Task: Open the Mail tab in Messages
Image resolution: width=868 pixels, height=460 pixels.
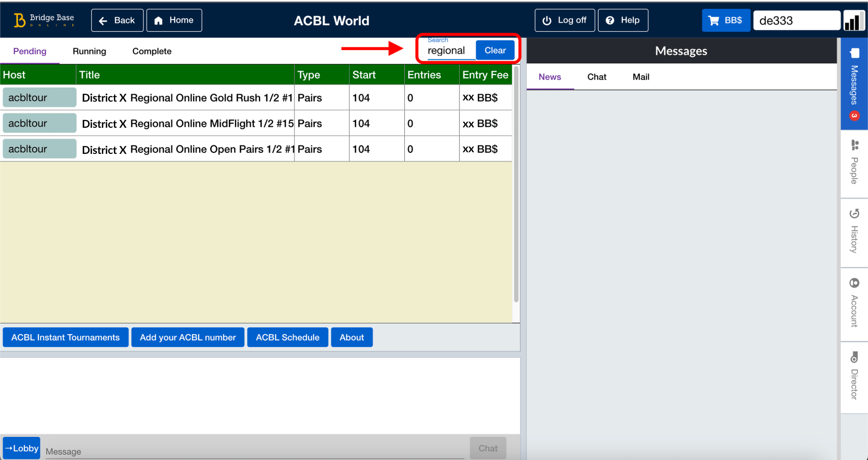Action: coord(640,77)
